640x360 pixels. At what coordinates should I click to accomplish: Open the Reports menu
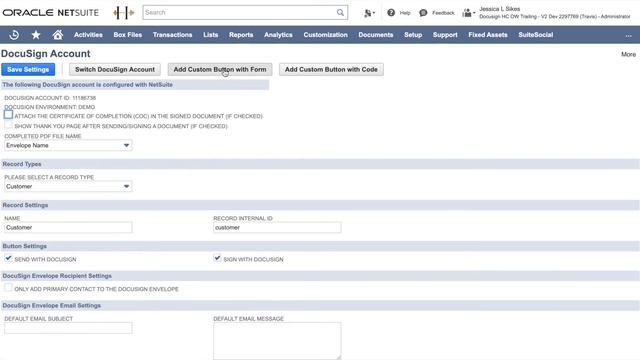(241, 35)
